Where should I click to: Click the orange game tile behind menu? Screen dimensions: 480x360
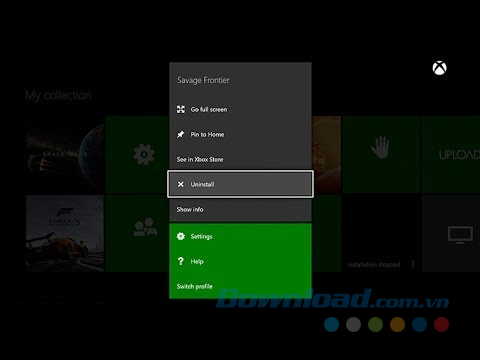pos(327,154)
